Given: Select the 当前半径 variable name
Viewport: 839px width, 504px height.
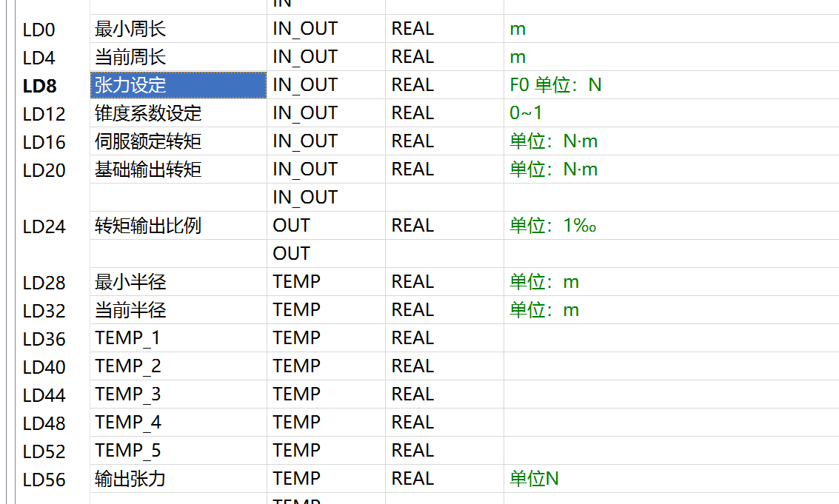Looking at the screenshot, I should (x=130, y=310).
